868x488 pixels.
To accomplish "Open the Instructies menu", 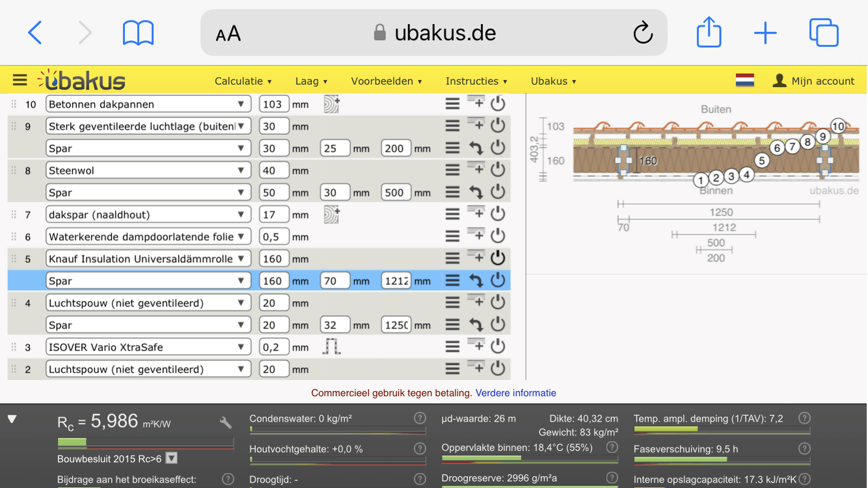I will pos(476,81).
